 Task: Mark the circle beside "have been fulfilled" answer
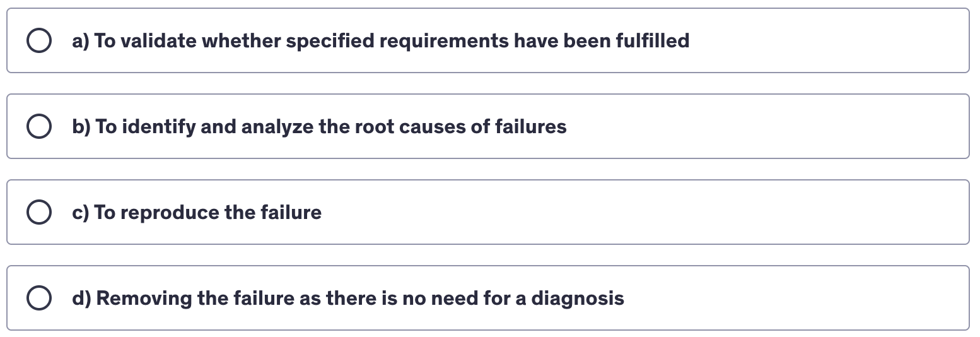38,41
